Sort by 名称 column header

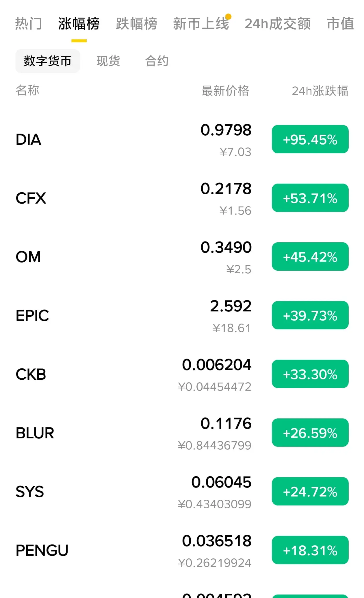click(27, 91)
